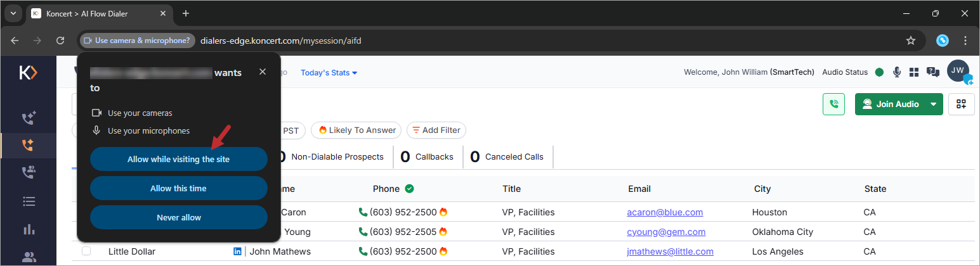Image resolution: width=980 pixels, height=266 pixels.
Task: Open LinkedIn profile for John Mathews
Action: click(x=238, y=251)
